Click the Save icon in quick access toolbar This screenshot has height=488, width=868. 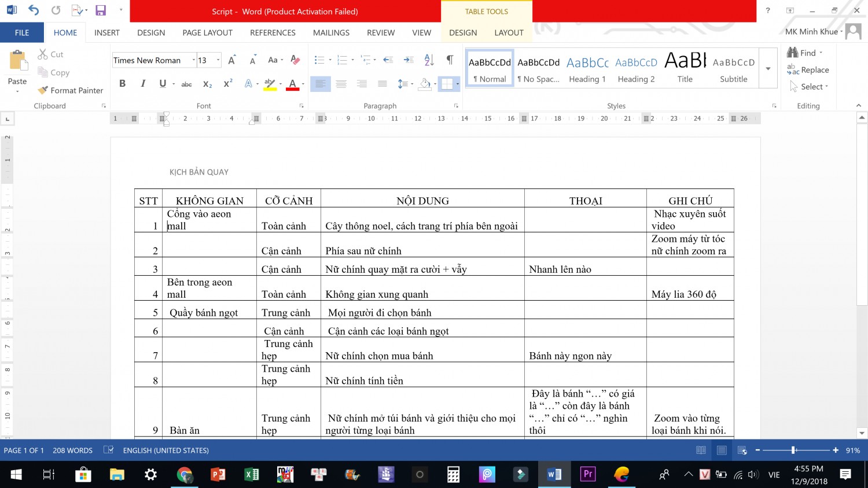(x=101, y=10)
